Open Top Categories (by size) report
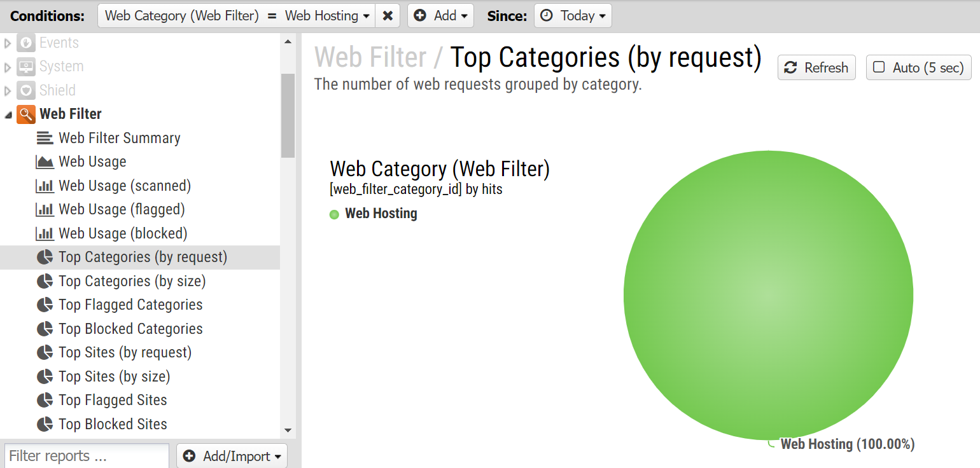 coord(132,281)
